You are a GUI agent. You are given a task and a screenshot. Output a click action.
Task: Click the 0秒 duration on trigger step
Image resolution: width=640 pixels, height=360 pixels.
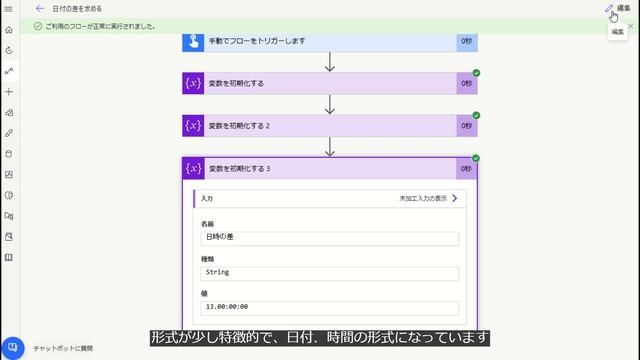467,41
